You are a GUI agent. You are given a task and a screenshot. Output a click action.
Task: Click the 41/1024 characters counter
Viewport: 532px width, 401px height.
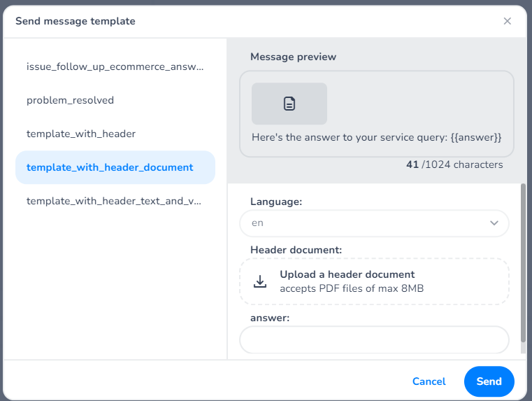(x=454, y=165)
